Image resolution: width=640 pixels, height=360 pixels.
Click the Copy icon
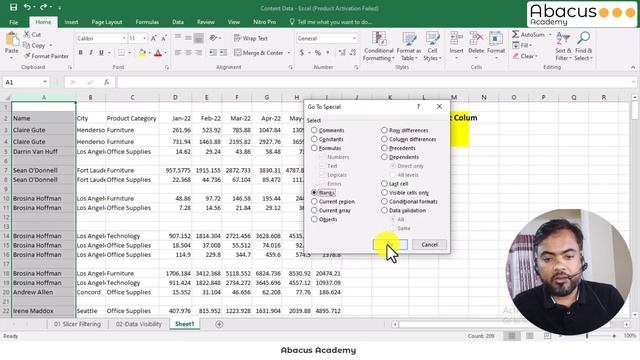click(27, 45)
